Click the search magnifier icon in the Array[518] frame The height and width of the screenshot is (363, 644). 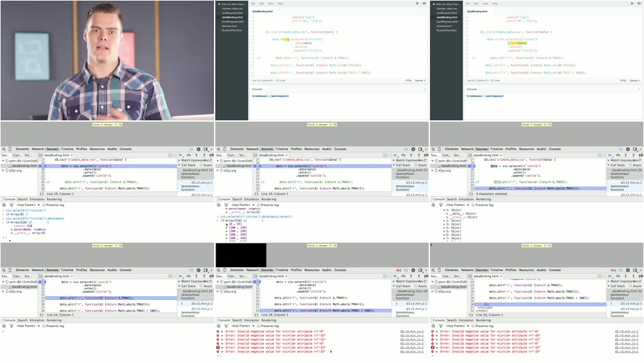click(x=4, y=149)
